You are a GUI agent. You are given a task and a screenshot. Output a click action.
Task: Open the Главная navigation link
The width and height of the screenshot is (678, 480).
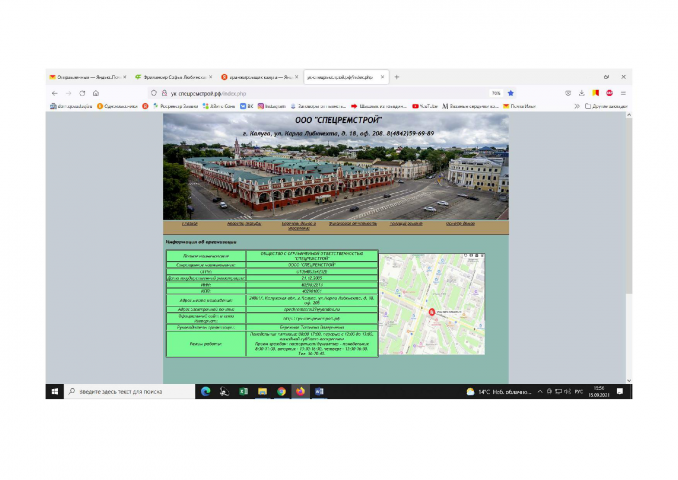click(x=189, y=224)
